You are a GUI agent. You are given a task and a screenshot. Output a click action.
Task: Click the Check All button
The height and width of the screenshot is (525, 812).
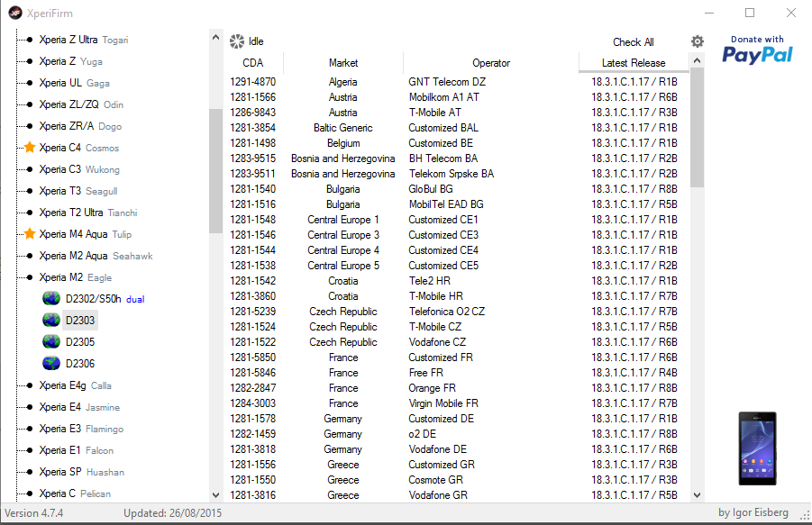[x=633, y=42]
